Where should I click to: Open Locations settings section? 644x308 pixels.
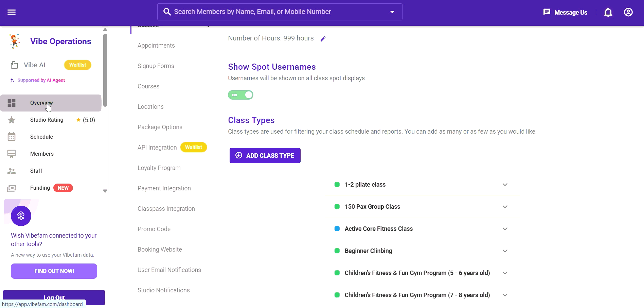pos(150,107)
